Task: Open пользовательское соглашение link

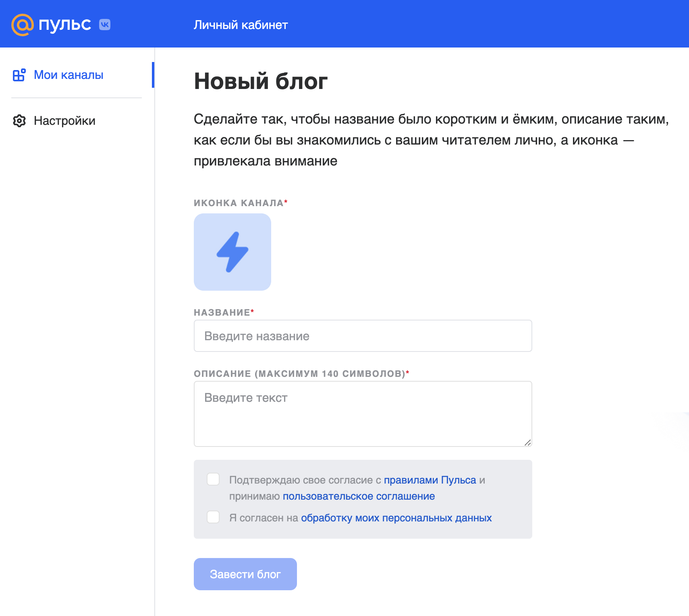Action: pyautogui.click(x=359, y=496)
